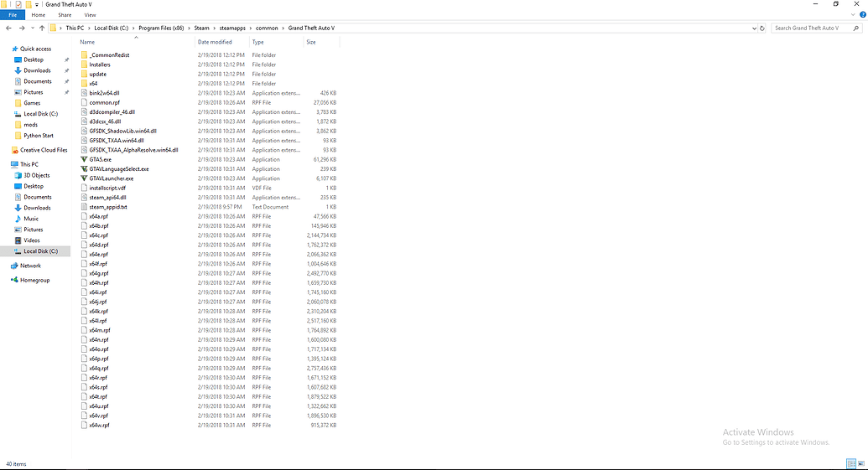Select GFSDK_TXAA_AlphaResolve.win64.dll file name
The width and height of the screenshot is (868, 470).
[133, 150]
